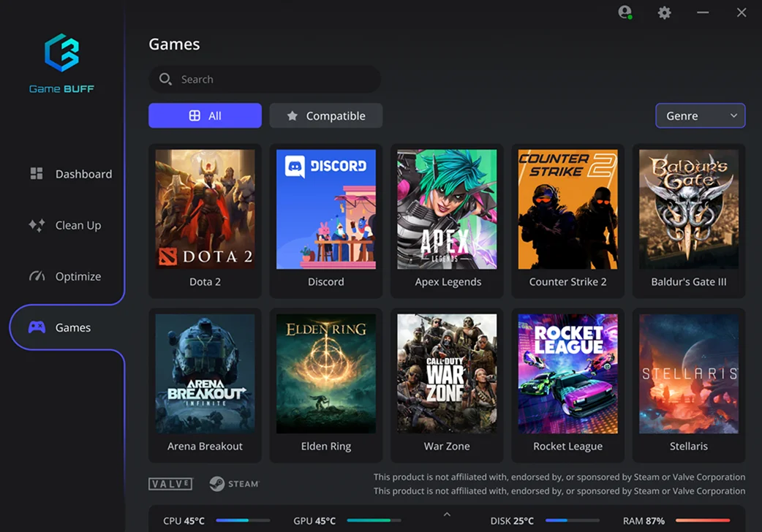Click the Search games field

(x=265, y=79)
